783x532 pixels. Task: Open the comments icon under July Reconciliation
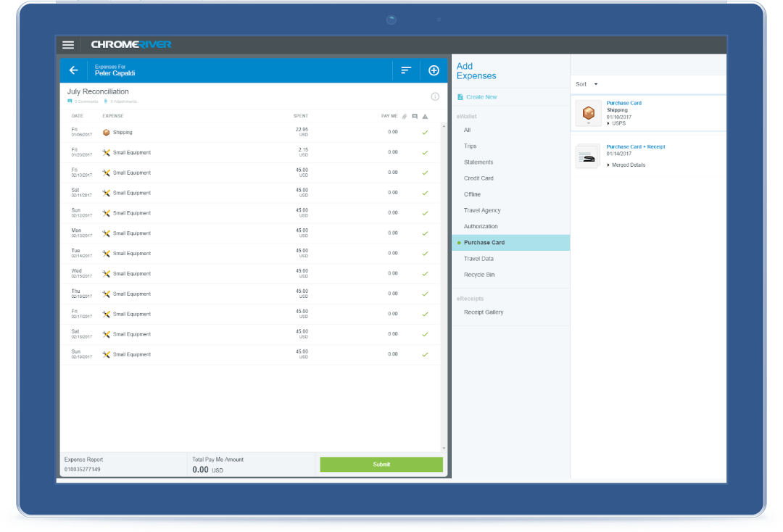(x=70, y=101)
